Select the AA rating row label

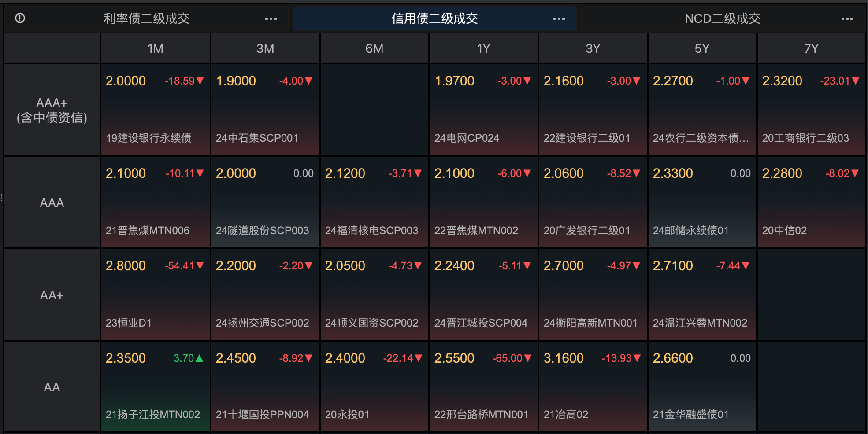[x=52, y=387]
